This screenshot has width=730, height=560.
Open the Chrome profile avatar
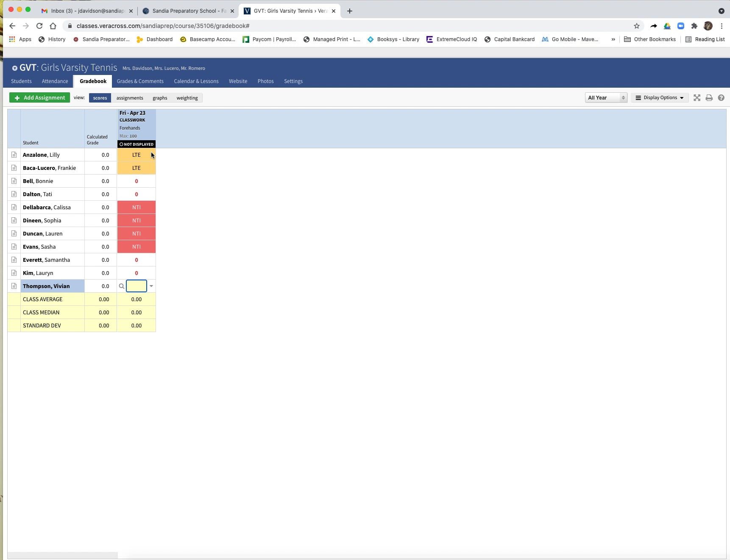click(x=708, y=26)
